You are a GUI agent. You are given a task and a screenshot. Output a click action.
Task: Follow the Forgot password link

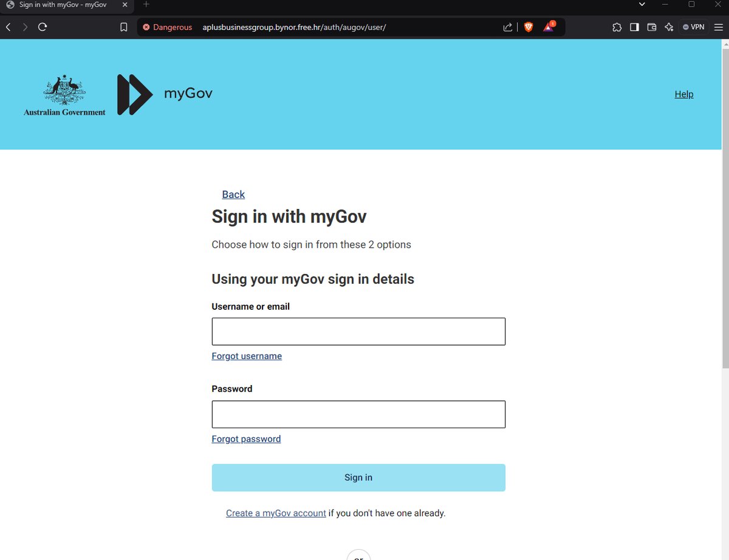click(x=246, y=439)
